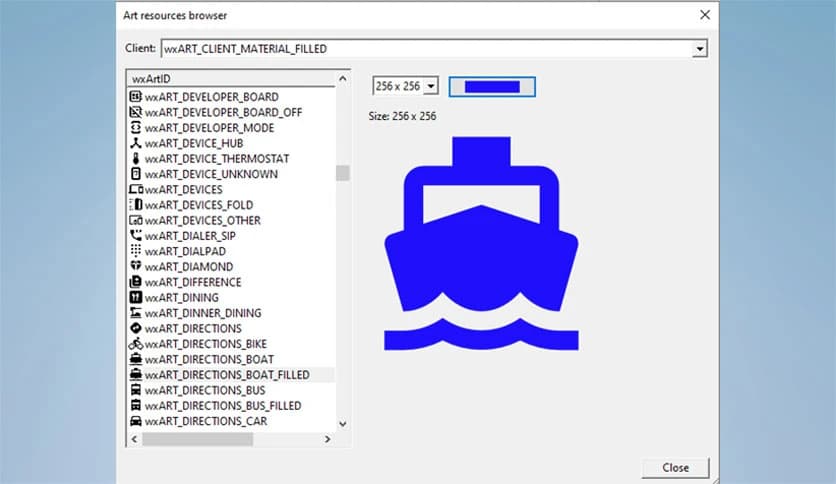Select the wxART_DIRECTIONS_CAR text
The height and width of the screenshot is (484, 836).
pos(206,421)
